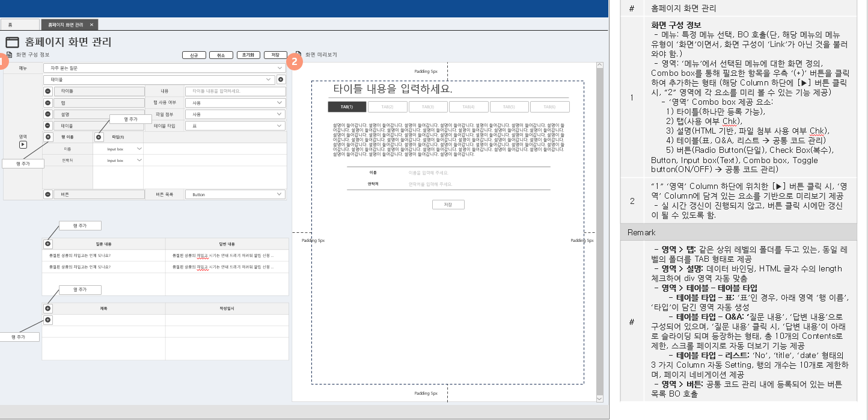Click the play preview button under 영역
Viewport: 868px width, 420px height.
point(23,144)
